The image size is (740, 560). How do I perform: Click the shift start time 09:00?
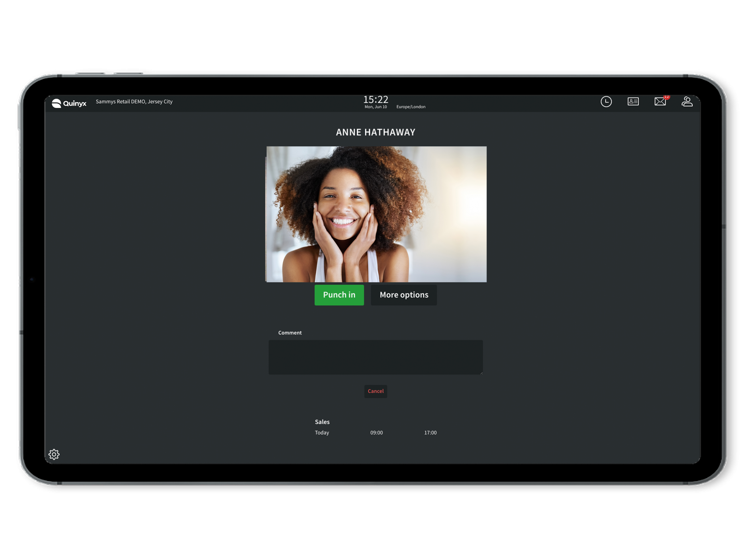tap(376, 432)
